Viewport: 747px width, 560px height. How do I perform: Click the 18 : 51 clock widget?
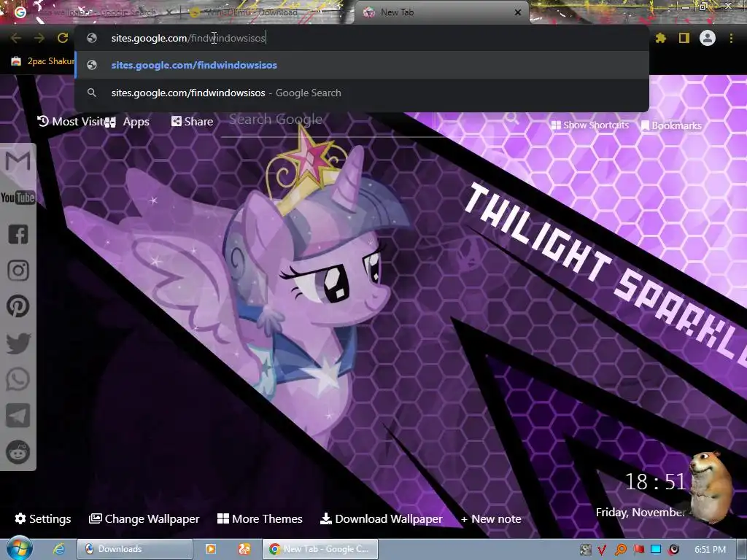[655, 482]
